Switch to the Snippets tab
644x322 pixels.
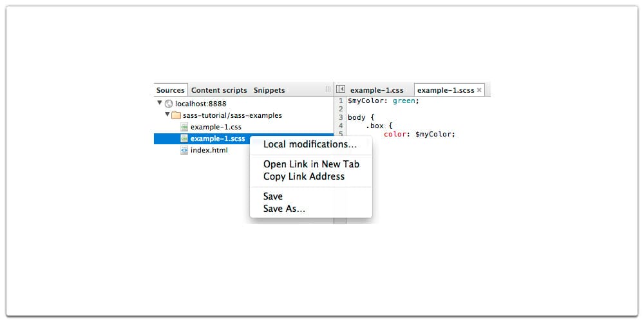(269, 90)
